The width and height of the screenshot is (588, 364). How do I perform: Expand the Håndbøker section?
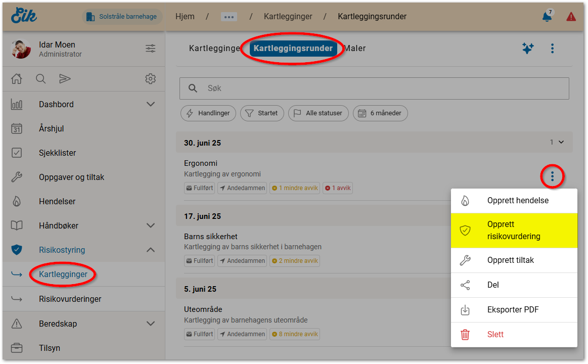[150, 225]
